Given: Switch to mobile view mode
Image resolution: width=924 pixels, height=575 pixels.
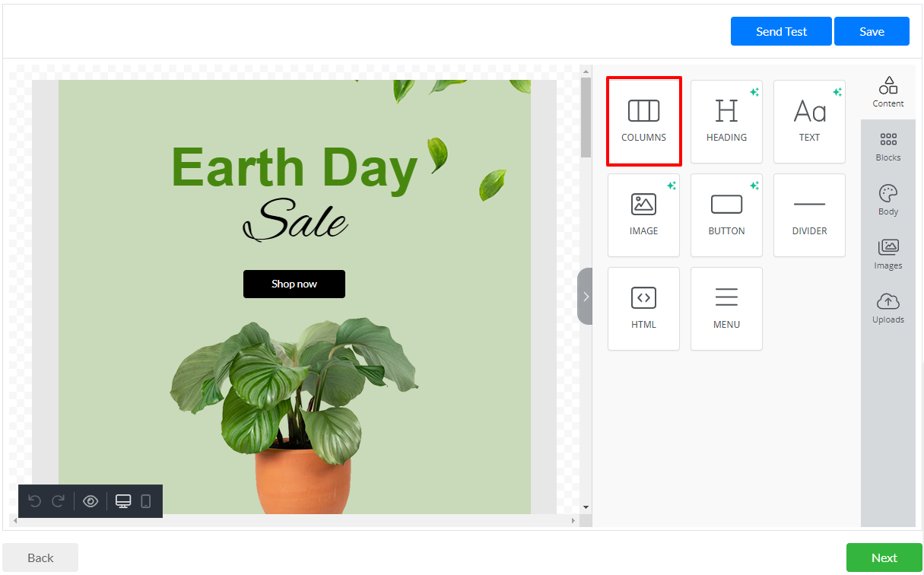Looking at the screenshot, I should pos(146,501).
